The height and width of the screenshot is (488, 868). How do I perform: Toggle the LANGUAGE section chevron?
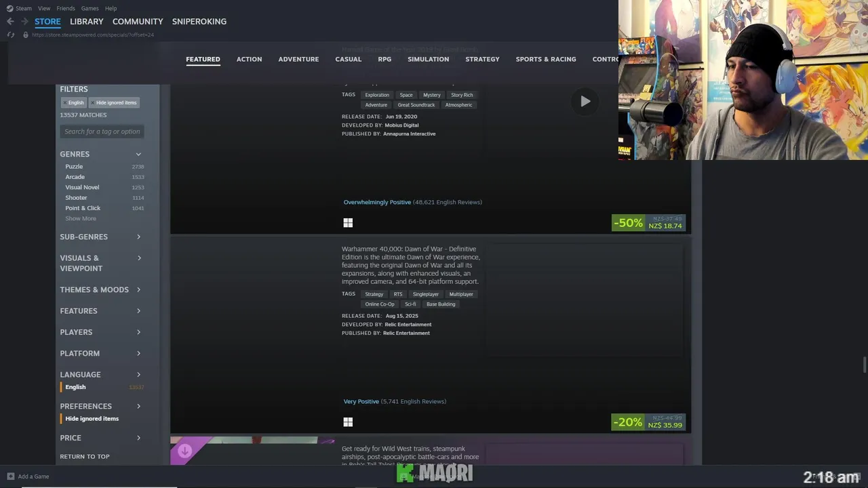(138, 375)
